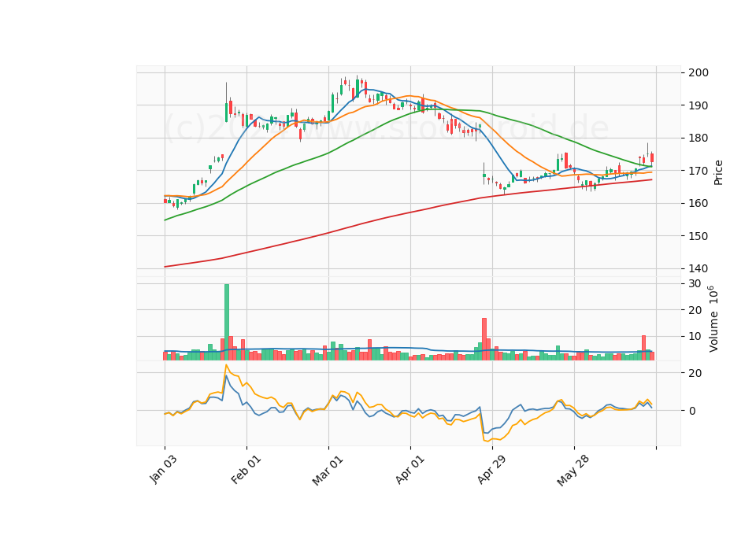Click the Price axis title
This screenshot has height=543, width=756.
718,172
